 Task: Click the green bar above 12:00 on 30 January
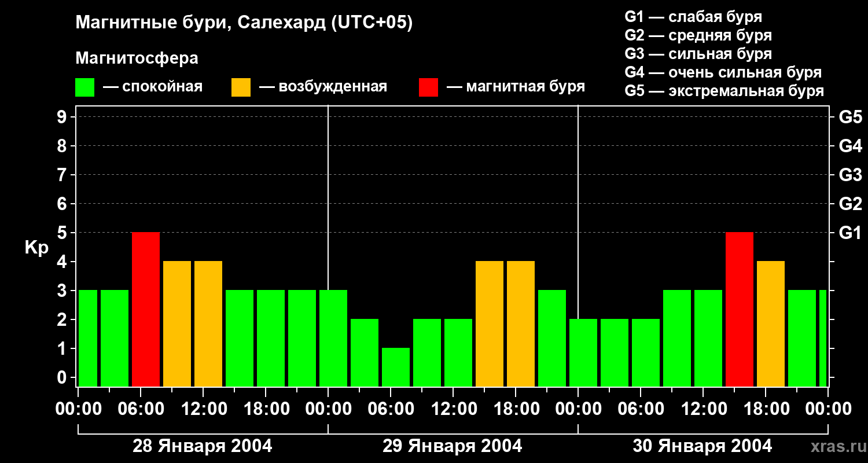click(x=708, y=338)
